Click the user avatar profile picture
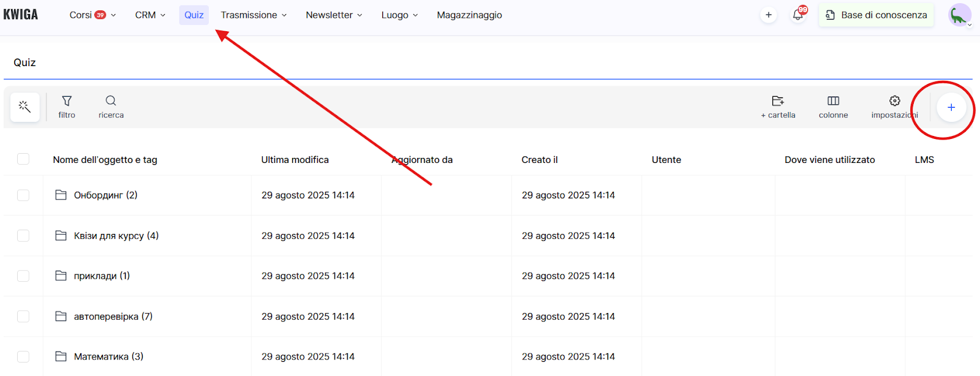This screenshot has width=980, height=376. 959,15
